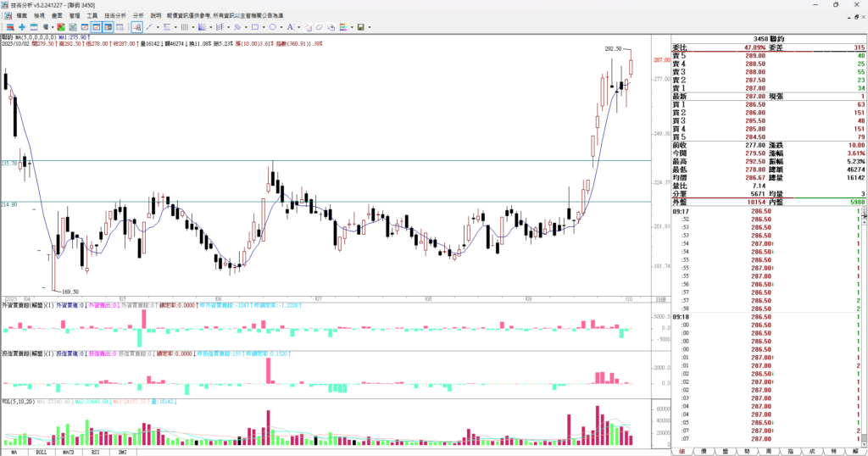Expand the save icon dropdown arrow
Screen dimensions: 868x456
point(370,27)
